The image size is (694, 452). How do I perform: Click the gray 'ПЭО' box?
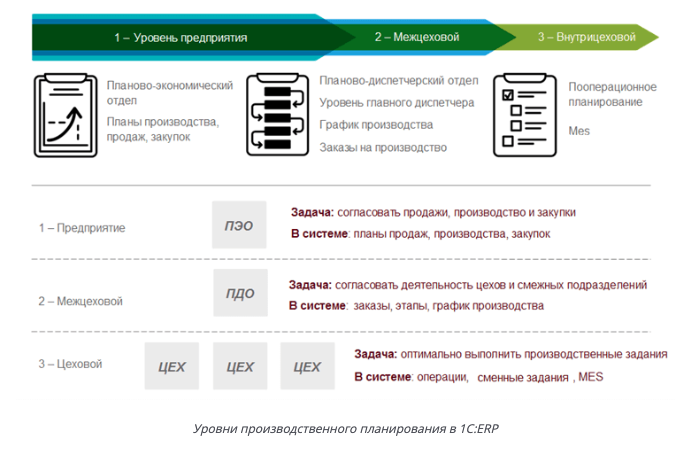tap(239, 225)
